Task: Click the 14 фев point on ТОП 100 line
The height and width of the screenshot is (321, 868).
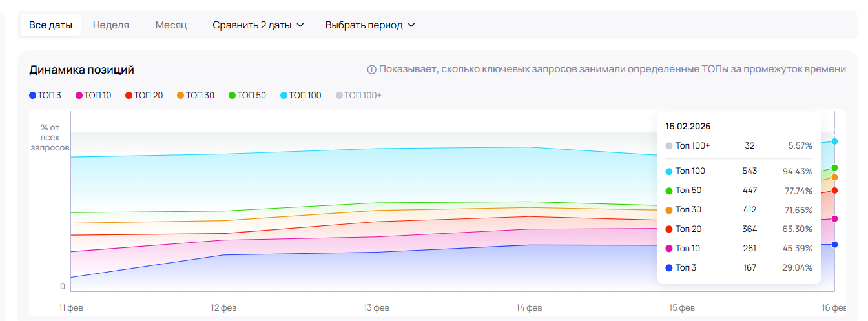Action: [530, 147]
